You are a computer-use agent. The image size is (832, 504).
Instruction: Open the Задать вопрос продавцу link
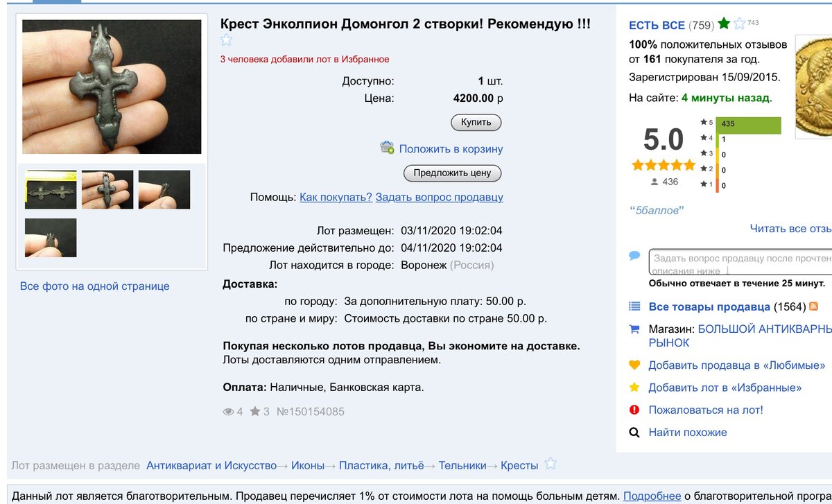click(439, 198)
